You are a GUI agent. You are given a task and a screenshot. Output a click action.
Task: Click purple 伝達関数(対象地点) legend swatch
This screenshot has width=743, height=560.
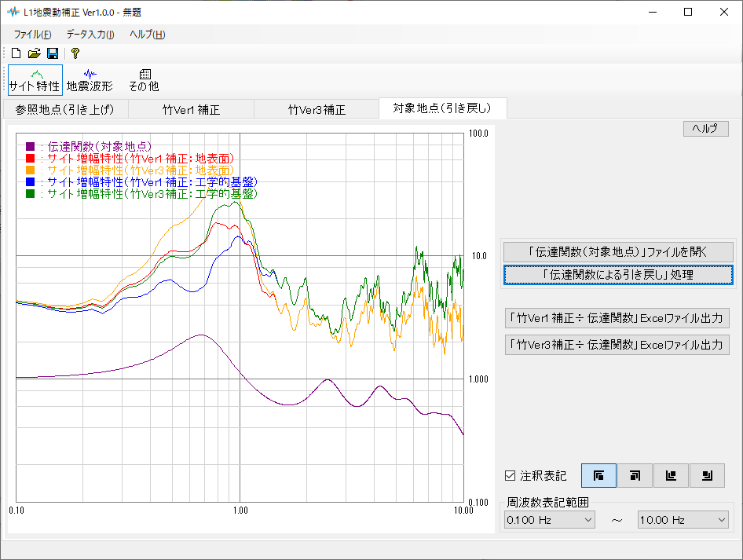[31, 146]
